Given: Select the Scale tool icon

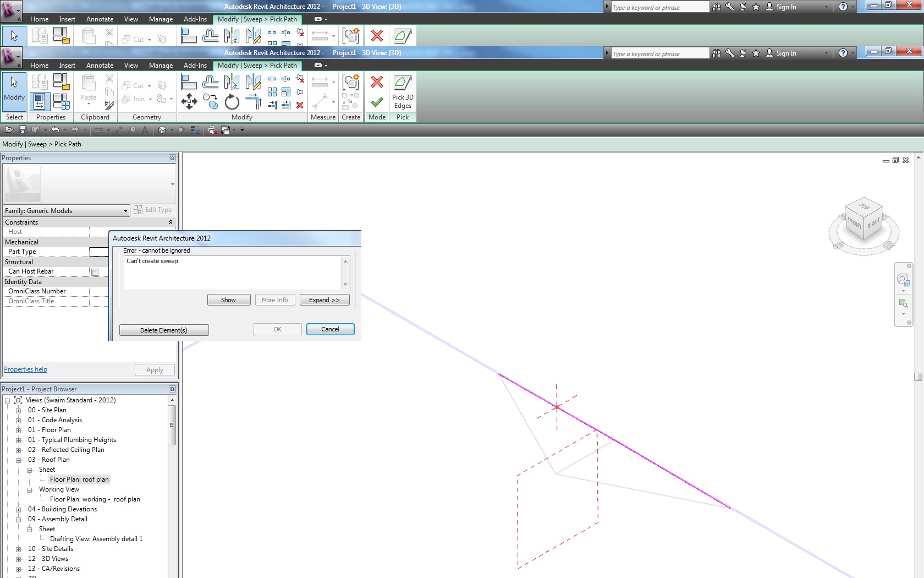Looking at the screenshot, I should pyautogui.click(x=286, y=92).
